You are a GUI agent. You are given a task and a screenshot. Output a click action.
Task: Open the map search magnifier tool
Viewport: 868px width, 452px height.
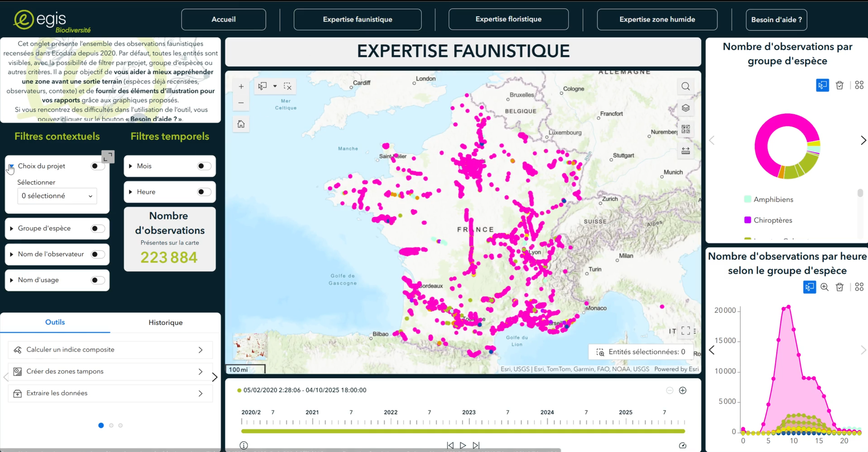[685, 86]
